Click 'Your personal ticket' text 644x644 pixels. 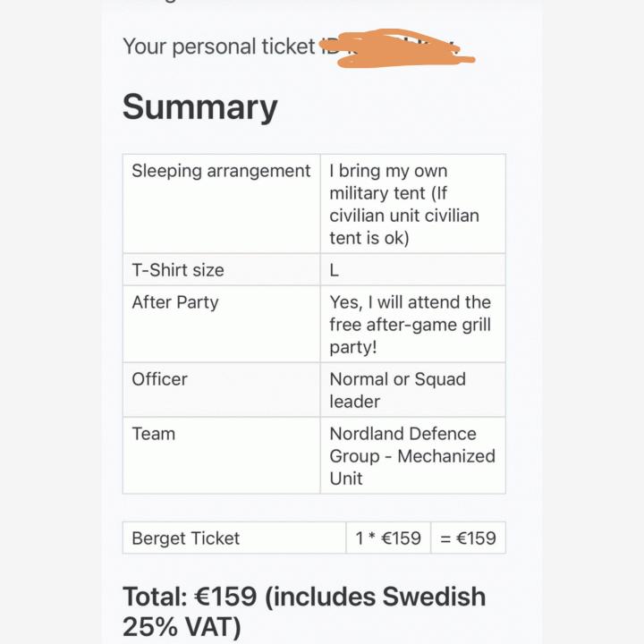(219, 47)
